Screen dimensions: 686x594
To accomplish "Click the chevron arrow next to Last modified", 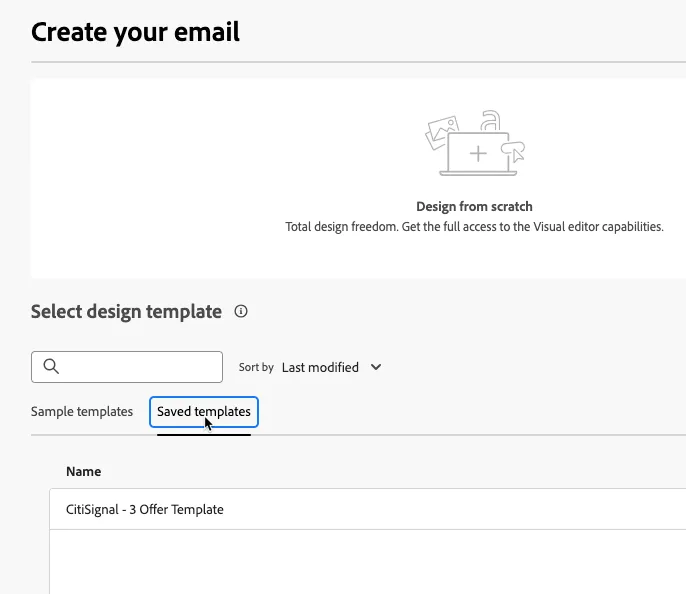I will pos(376,367).
